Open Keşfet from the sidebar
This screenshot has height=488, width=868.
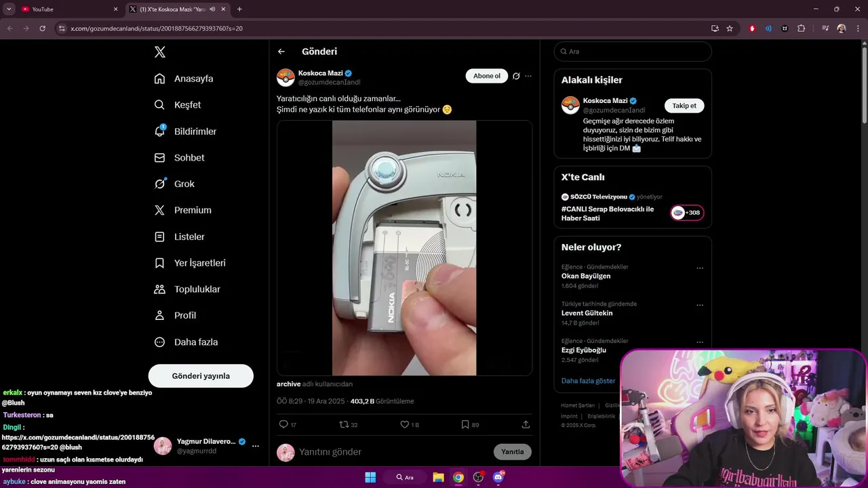tap(178, 105)
